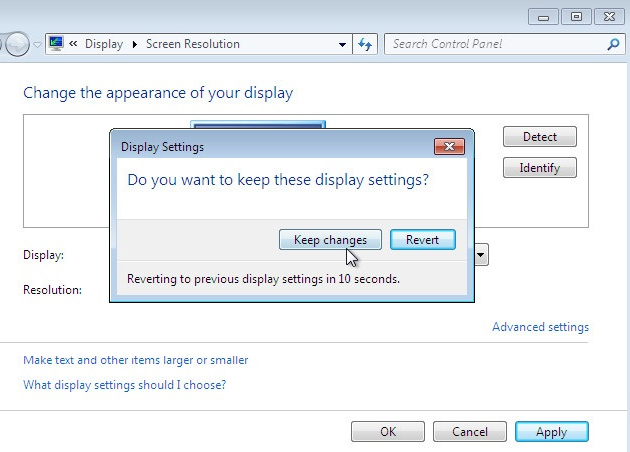Open the Advanced settings link
This screenshot has width=630, height=452.
[x=540, y=327]
